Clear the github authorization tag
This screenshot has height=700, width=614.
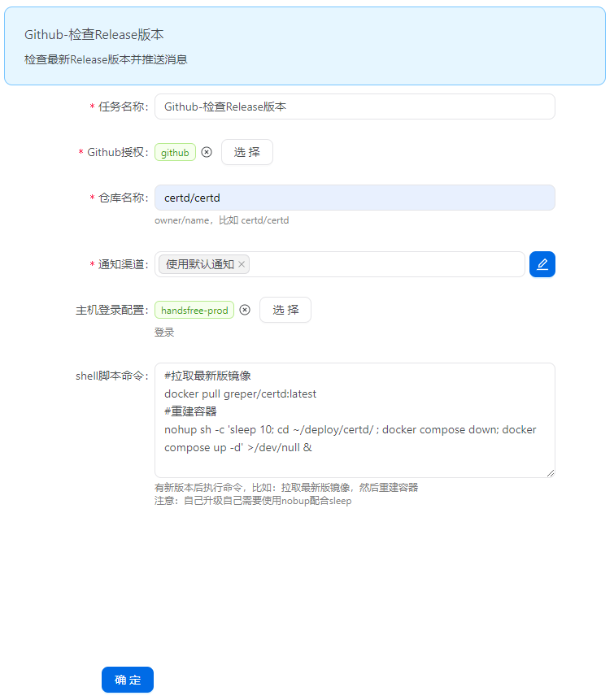(x=207, y=152)
